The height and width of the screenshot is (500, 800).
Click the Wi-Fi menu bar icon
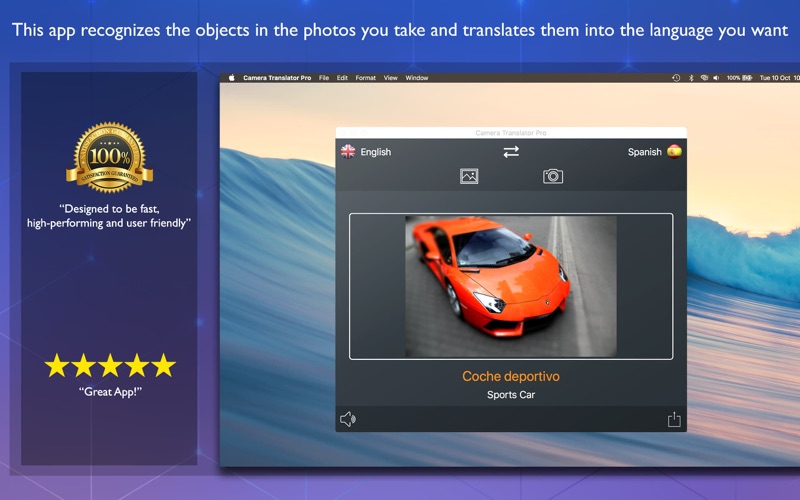click(704, 78)
